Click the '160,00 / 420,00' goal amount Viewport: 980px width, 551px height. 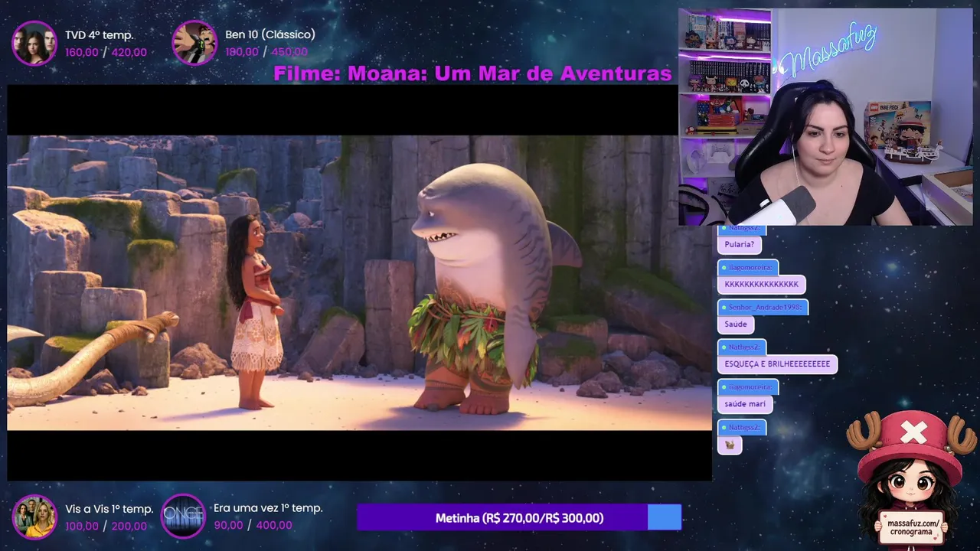(x=106, y=52)
